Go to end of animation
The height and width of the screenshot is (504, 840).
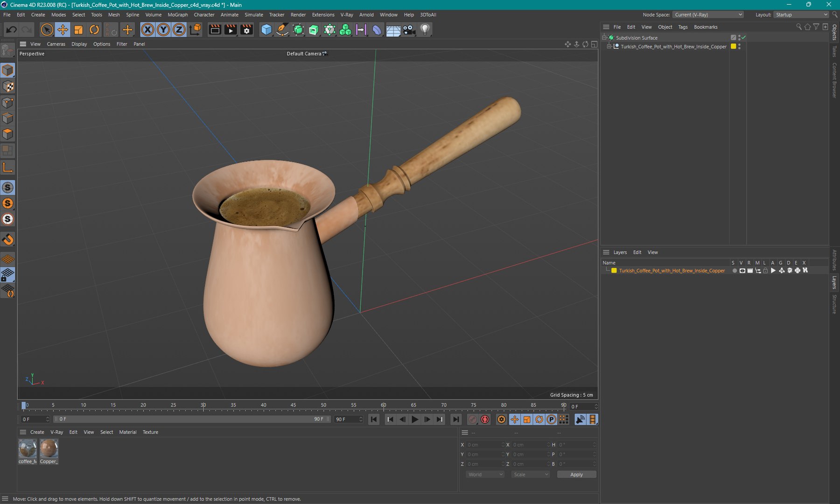(x=456, y=420)
